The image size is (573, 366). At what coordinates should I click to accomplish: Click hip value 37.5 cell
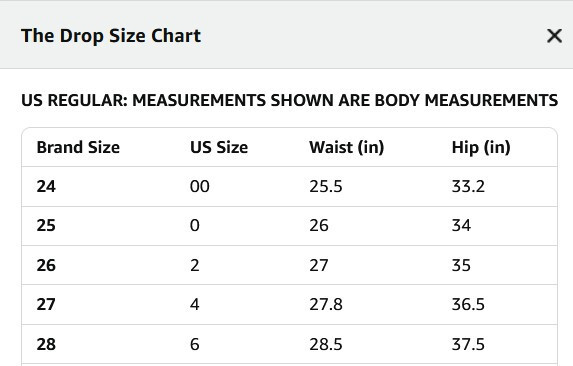468,344
